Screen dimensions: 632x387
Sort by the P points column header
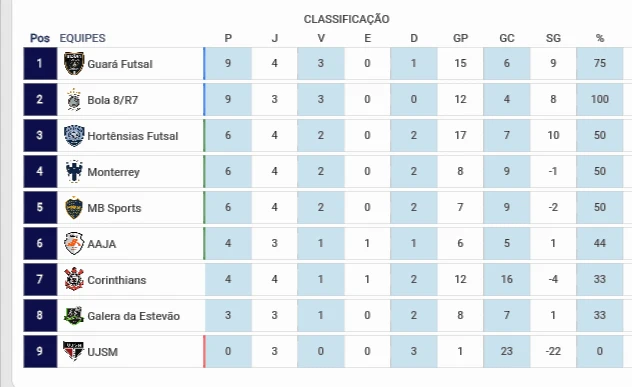click(x=228, y=38)
